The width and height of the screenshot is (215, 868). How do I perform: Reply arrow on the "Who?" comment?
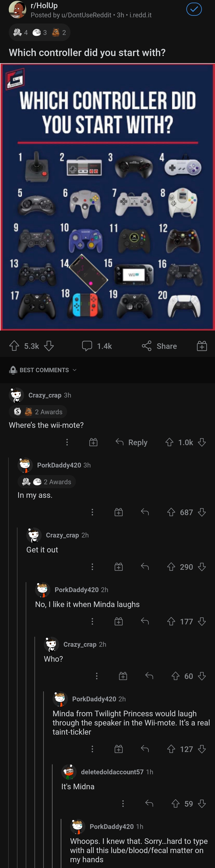coord(149,676)
